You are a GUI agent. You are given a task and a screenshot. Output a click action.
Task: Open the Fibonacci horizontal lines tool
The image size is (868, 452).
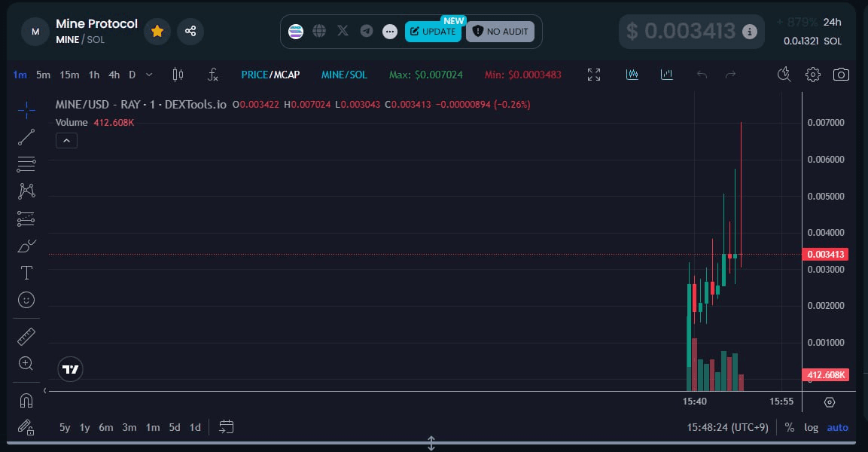26,164
